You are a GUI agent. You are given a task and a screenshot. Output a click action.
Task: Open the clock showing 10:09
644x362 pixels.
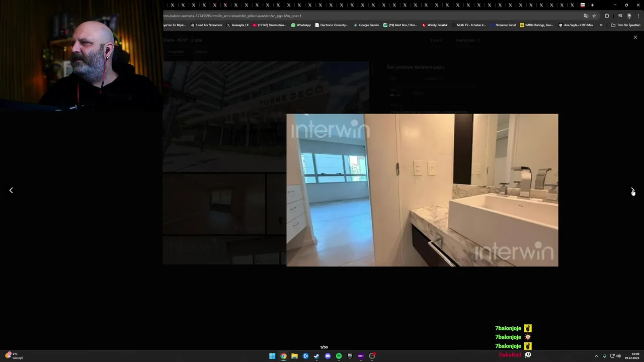[632, 356]
